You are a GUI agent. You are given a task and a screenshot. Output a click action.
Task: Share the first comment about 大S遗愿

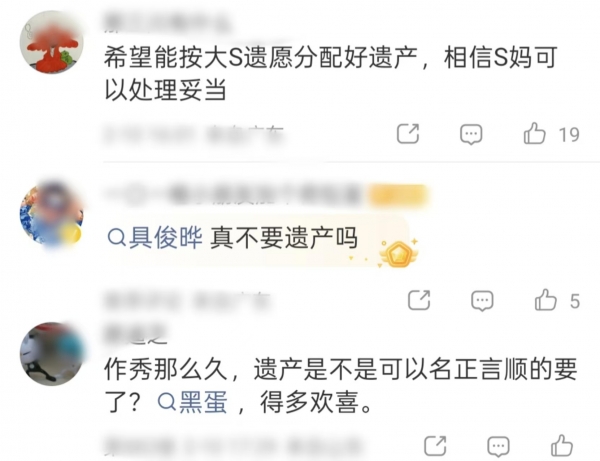tap(408, 134)
